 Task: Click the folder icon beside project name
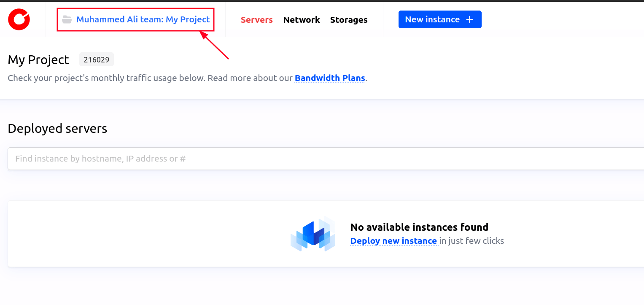click(x=67, y=19)
